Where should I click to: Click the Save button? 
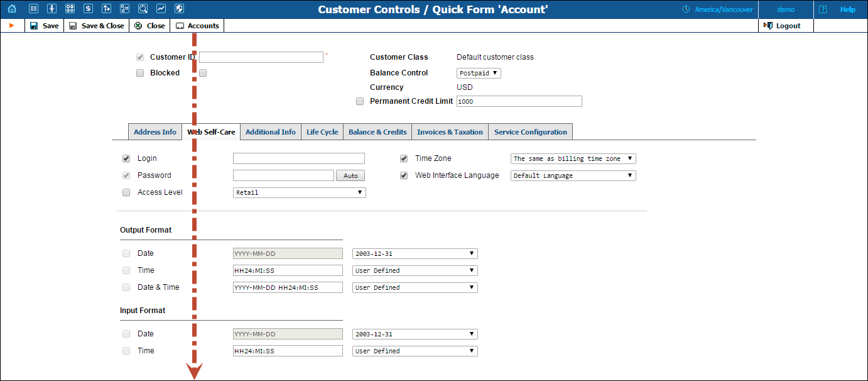[45, 26]
